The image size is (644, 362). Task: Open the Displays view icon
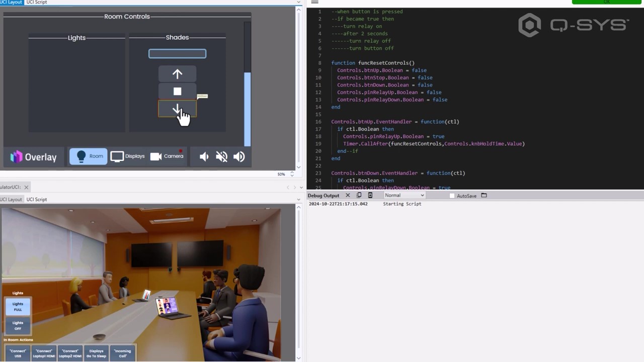[117, 156]
